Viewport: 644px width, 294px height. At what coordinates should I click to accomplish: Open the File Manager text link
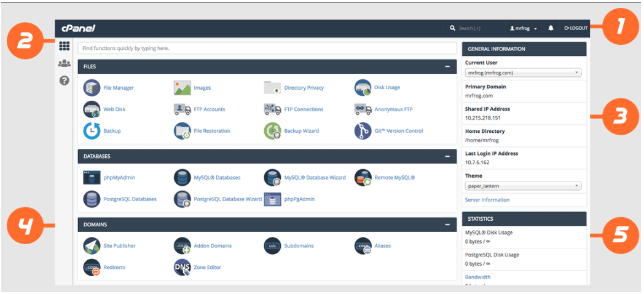118,87
